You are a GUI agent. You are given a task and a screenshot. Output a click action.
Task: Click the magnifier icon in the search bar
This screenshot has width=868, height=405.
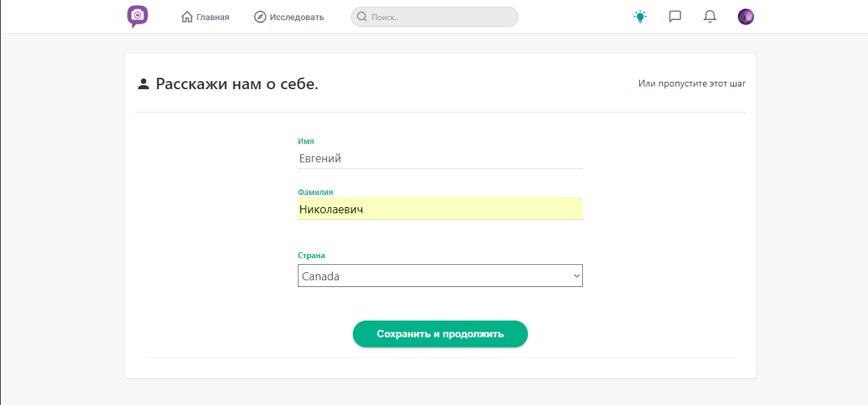(362, 17)
